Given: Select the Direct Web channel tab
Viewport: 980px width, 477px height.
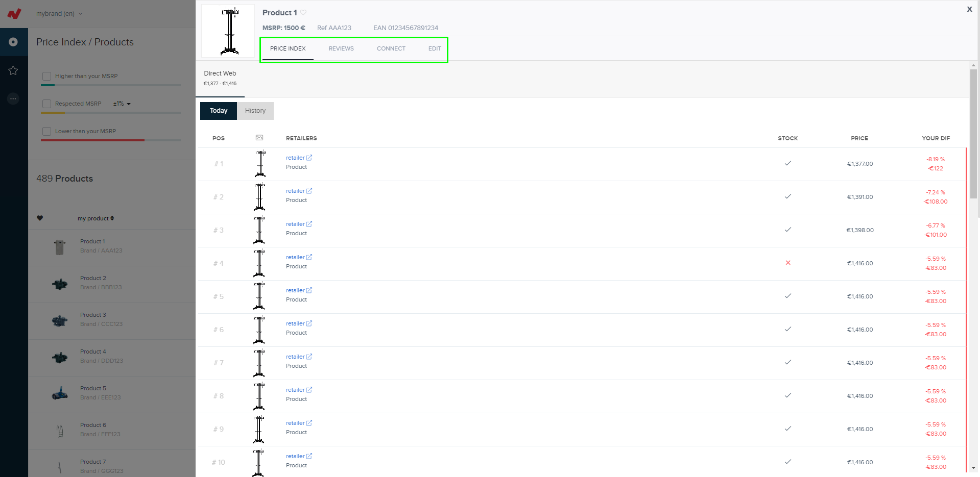Looking at the screenshot, I should coord(220,79).
